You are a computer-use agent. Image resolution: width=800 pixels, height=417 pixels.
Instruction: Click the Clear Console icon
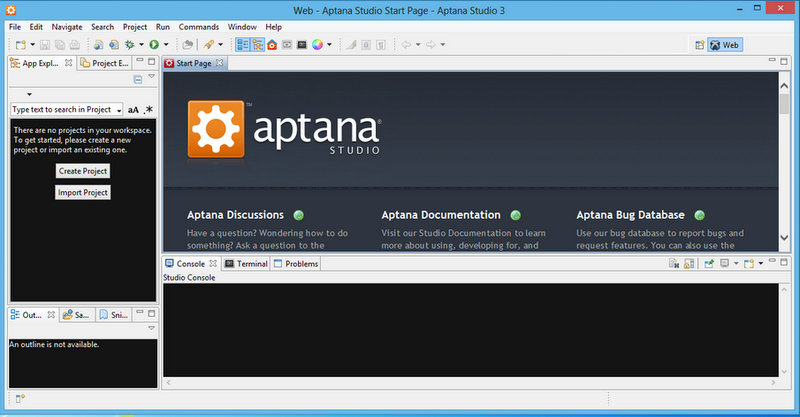pos(673,263)
